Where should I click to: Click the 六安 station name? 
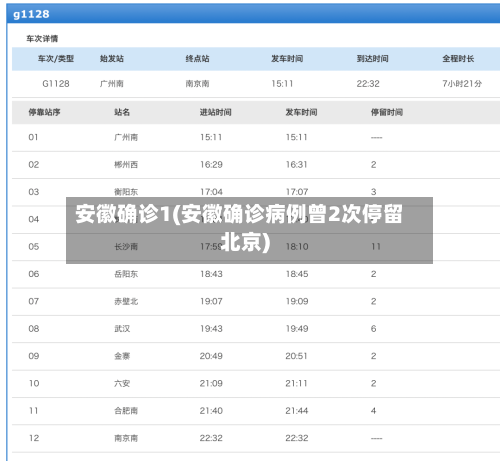(x=122, y=383)
